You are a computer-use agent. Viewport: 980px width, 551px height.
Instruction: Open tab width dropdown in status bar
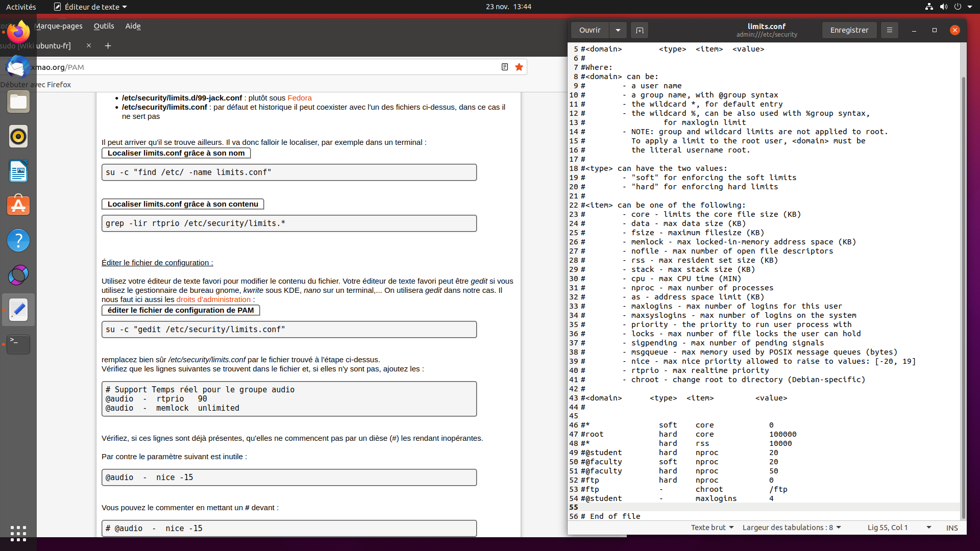[791, 528]
